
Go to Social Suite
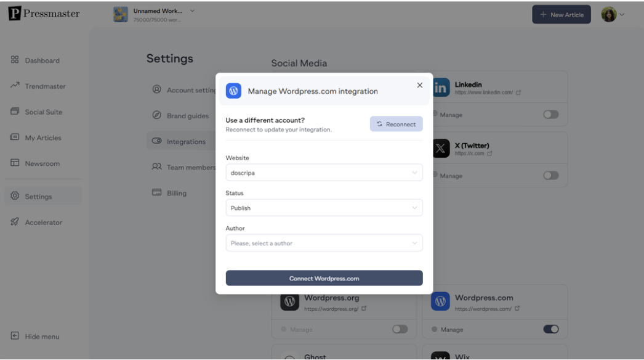click(x=44, y=112)
